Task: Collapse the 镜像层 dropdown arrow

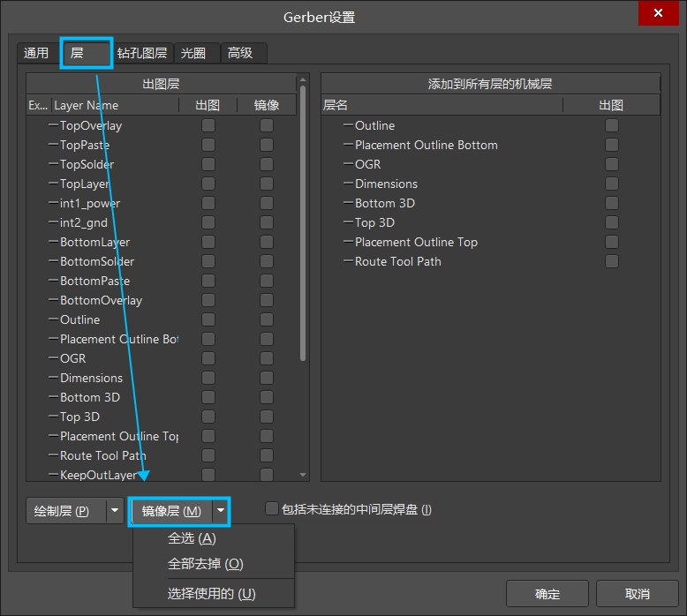Action: (221, 511)
